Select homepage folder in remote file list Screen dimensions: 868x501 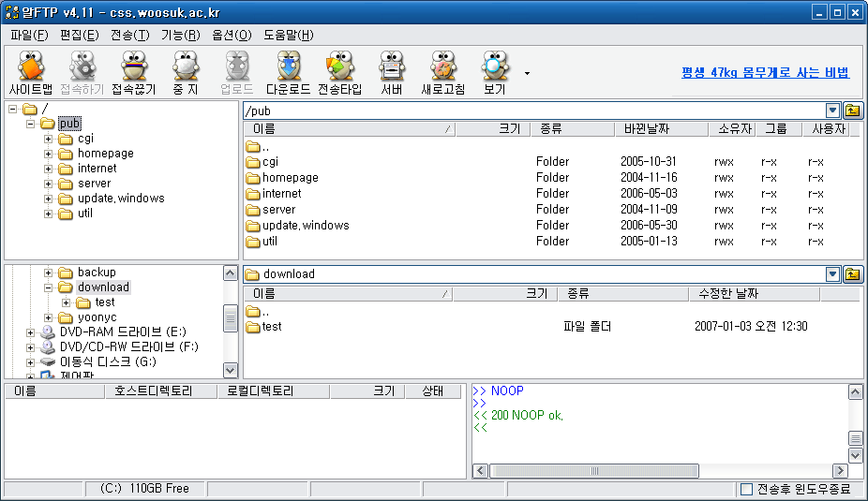[x=282, y=178]
